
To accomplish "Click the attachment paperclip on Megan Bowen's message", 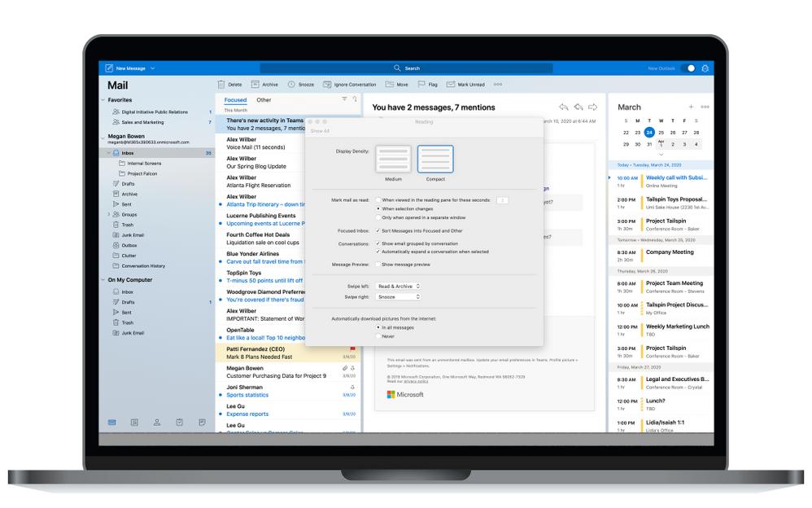I will tap(345, 368).
